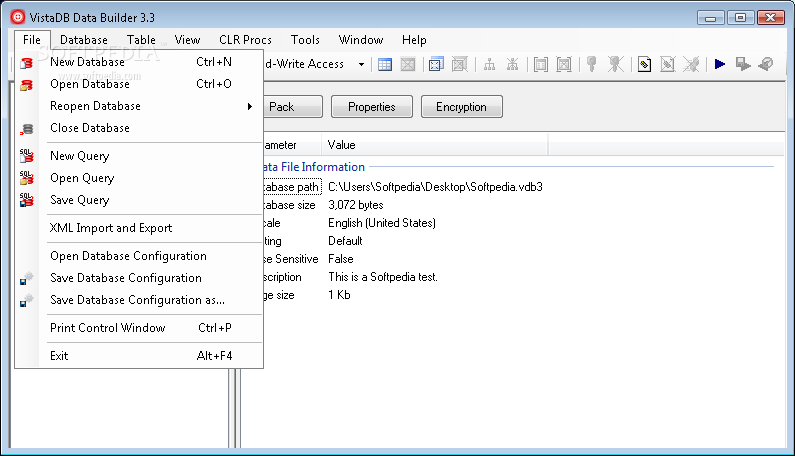The image size is (795, 456).
Task: Run the query with blue play icon
Action: pyautogui.click(x=719, y=64)
